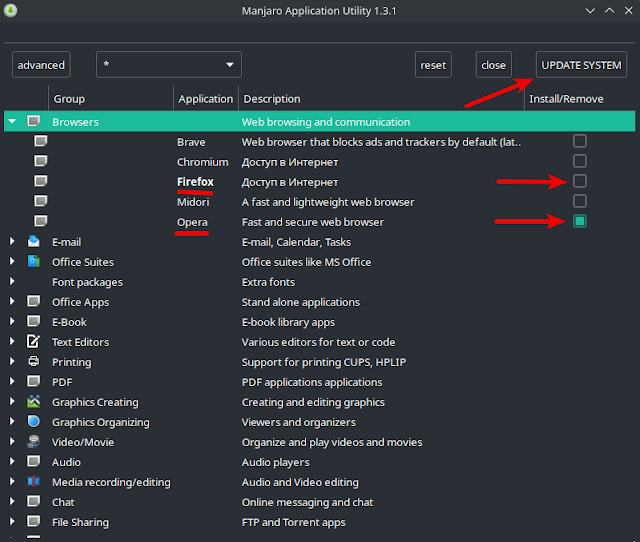
Task: Expand the Office Apps group
Action: (12, 301)
